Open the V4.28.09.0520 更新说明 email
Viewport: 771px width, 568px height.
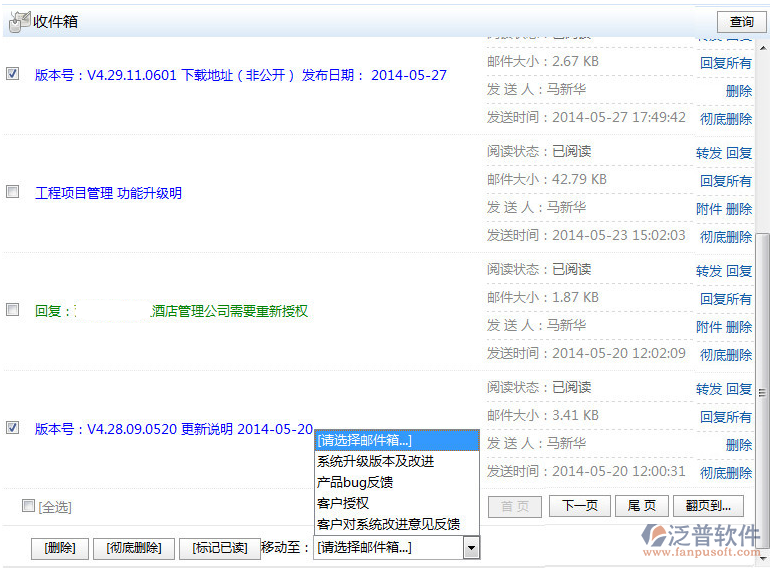tap(173, 429)
